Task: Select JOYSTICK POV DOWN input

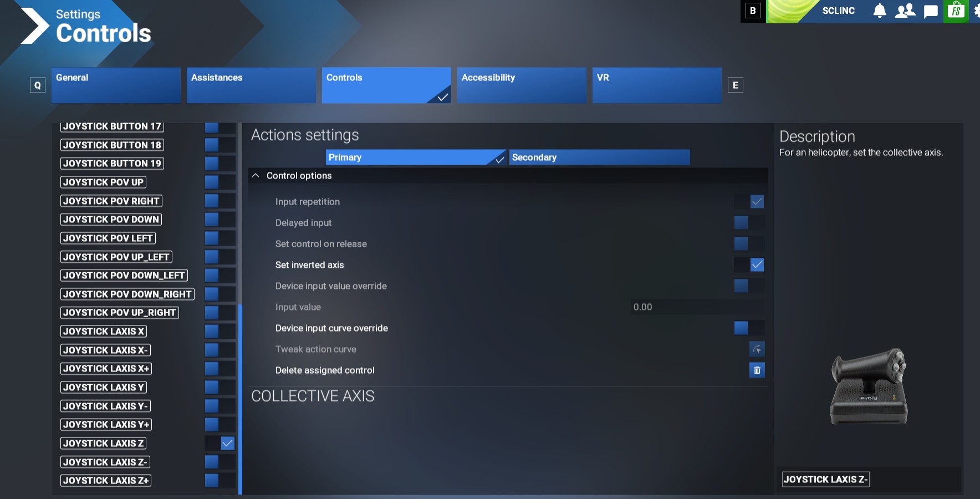Action: (111, 220)
